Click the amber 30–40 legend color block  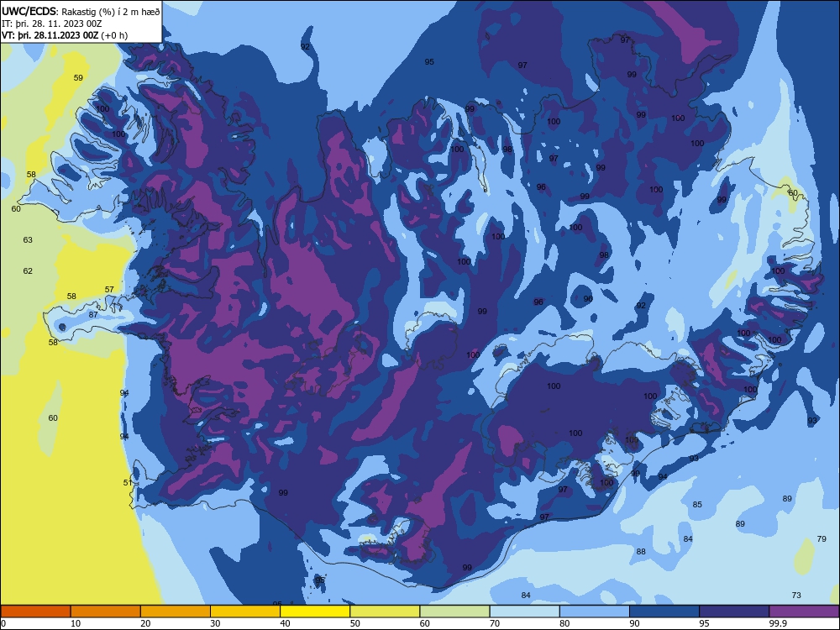(245, 612)
